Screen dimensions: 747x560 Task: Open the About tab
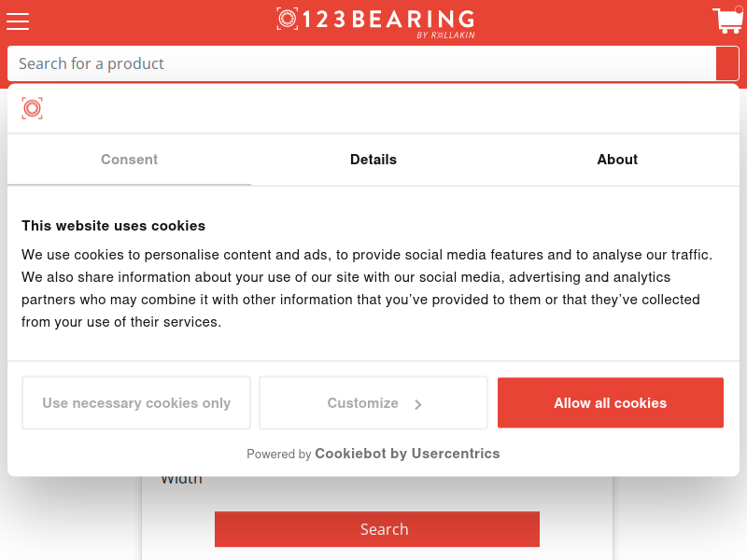tap(617, 160)
